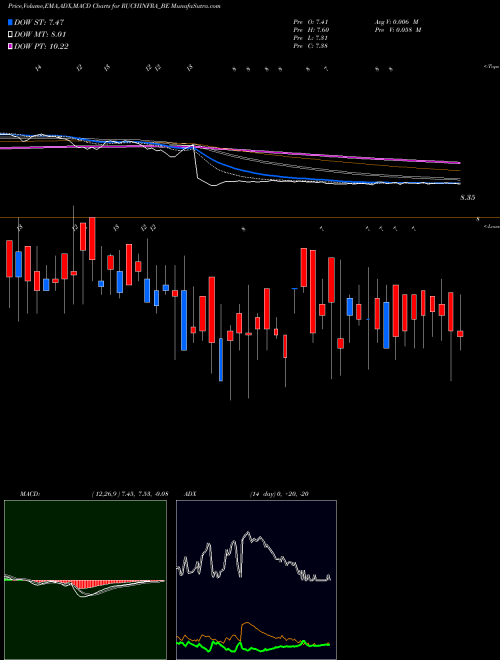Click the Pre L: 7.31 value
Image resolution: width=500 pixels, height=660 pixels.
311,38
